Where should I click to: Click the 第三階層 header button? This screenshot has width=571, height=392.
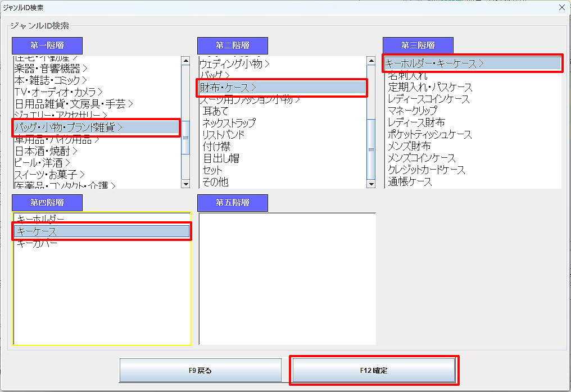pyautogui.click(x=418, y=45)
